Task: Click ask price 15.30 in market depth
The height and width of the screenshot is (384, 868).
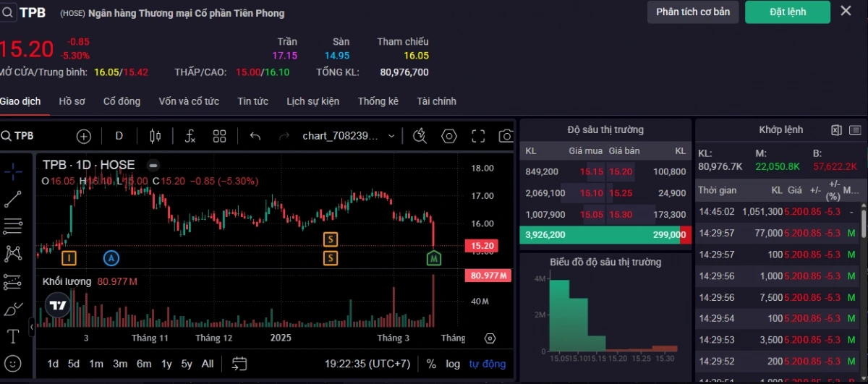Action: click(621, 215)
